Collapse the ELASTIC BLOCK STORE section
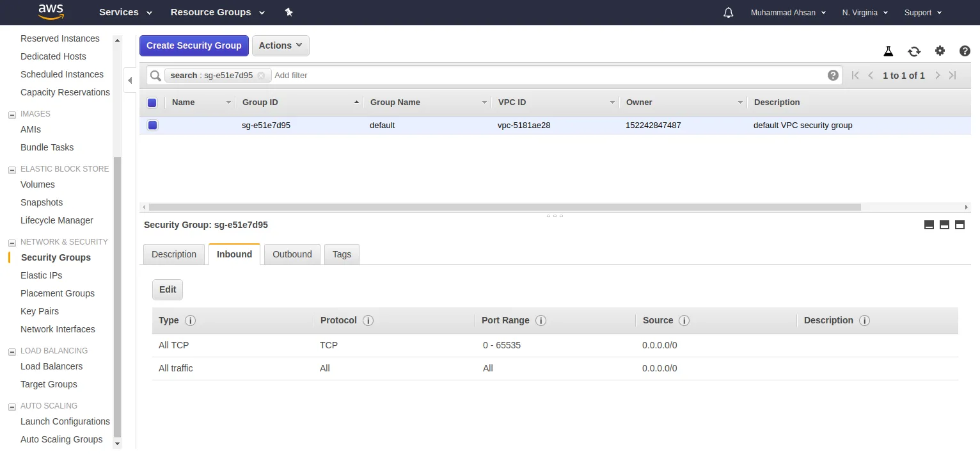Viewport: 980px width, 454px height. pyautogui.click(x=12, y=170)
